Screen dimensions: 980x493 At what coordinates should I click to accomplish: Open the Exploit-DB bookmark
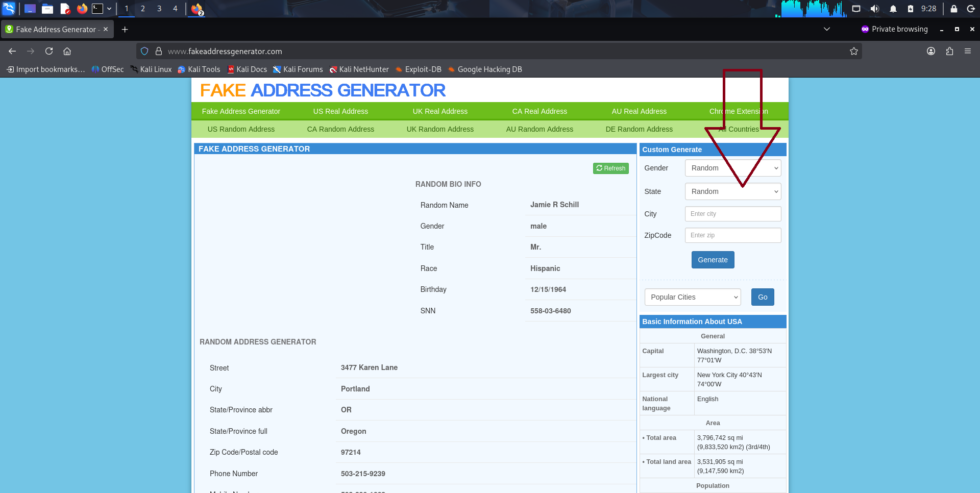[418, 69]
